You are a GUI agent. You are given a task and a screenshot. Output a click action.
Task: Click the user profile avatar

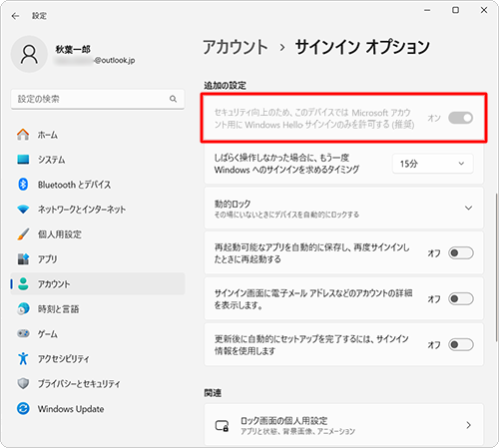pyautogui.click(x=29, y=54)
